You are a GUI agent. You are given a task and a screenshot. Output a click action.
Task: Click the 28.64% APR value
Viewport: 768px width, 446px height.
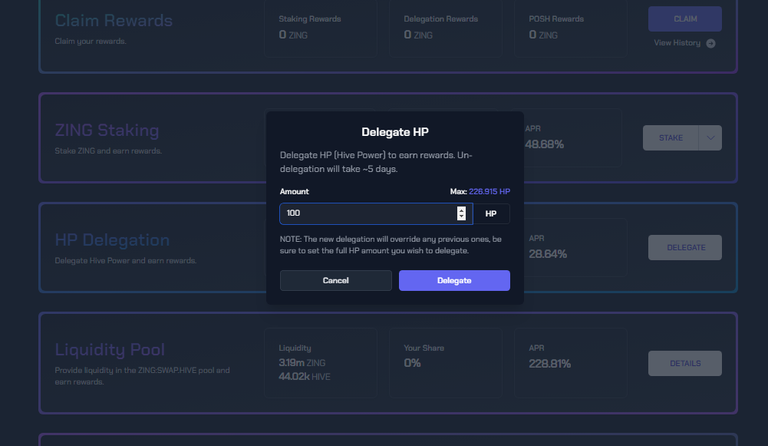(x=548, y=254)
